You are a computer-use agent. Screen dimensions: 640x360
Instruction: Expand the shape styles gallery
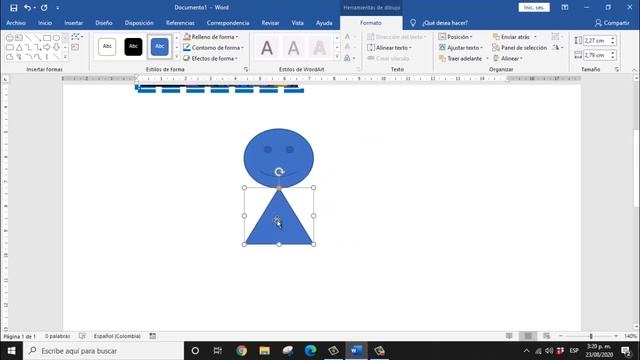point(177,57)
